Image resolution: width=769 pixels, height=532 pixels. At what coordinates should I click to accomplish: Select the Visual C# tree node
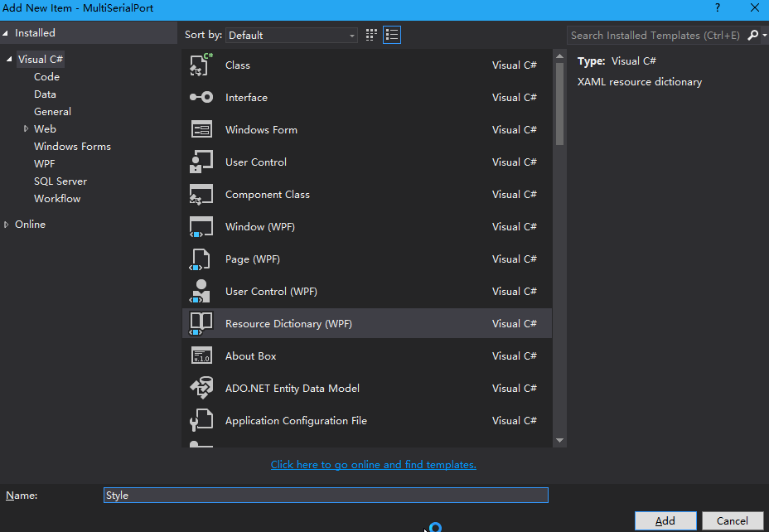(x=41, y=60)
